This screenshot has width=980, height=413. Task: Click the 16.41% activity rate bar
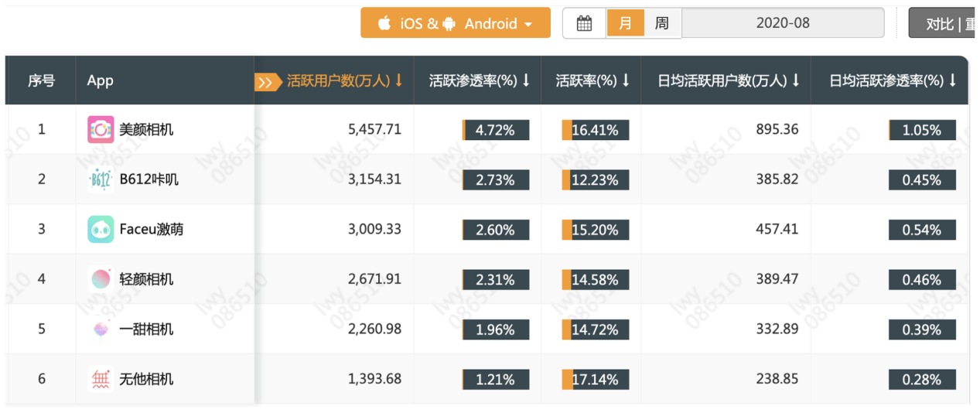point(595,130)
